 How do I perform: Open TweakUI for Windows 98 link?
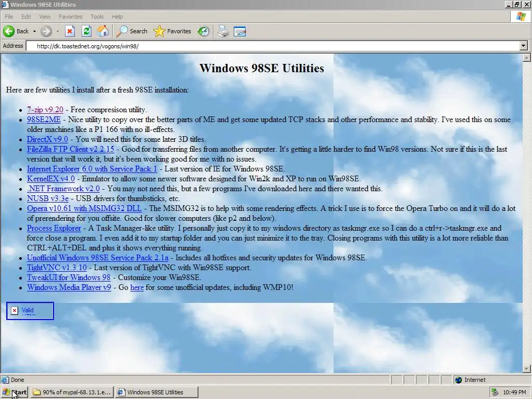[69, 277]
